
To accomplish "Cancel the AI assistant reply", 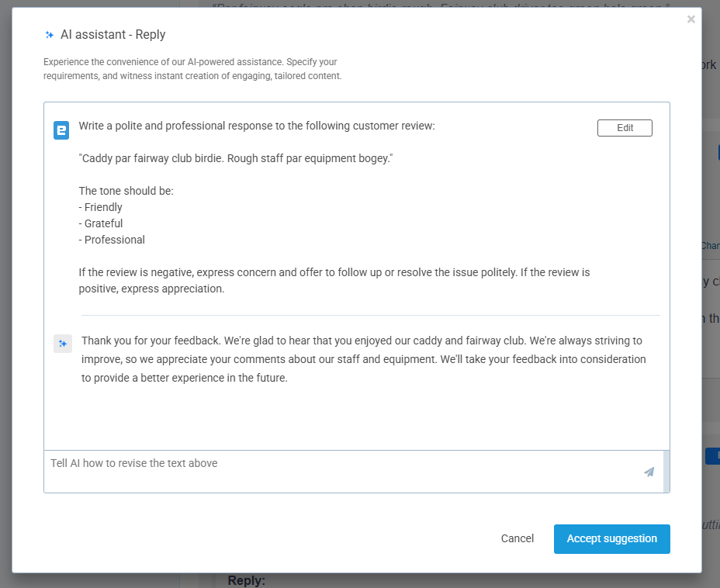I will [517, 538].
